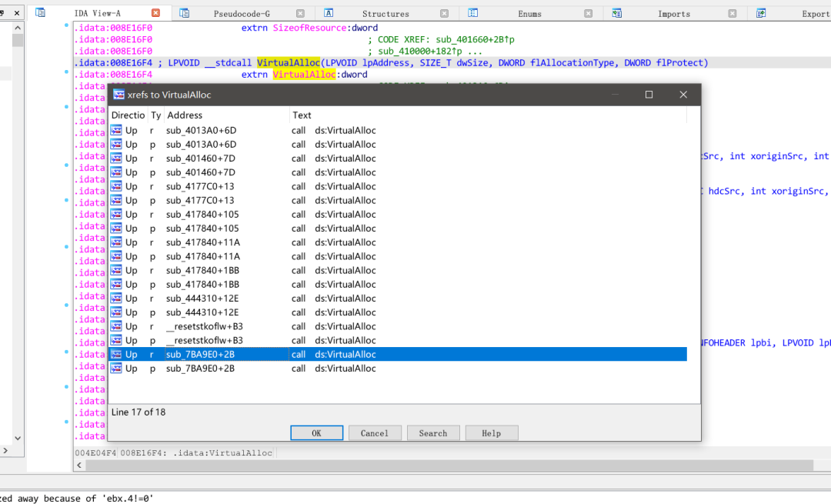Select the r xref row sub_417840+105
This screenshot has height=504, width=831.
[398, 215]
